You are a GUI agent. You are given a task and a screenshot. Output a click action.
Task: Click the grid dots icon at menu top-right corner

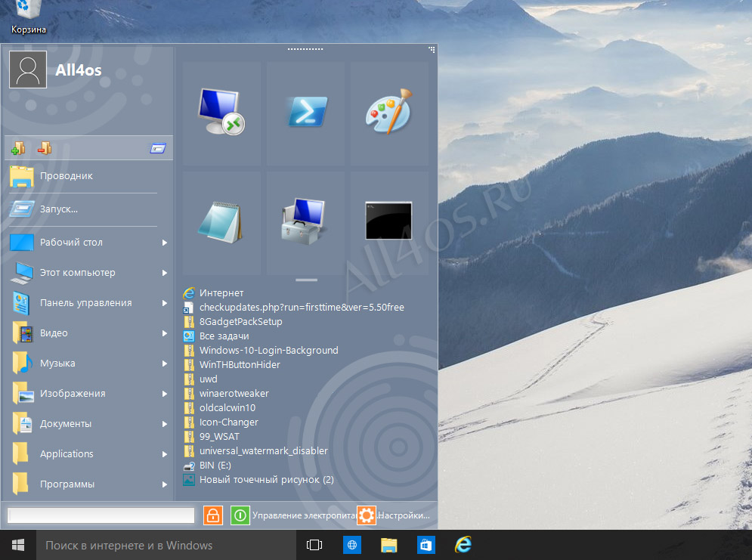tap(432, 49)
